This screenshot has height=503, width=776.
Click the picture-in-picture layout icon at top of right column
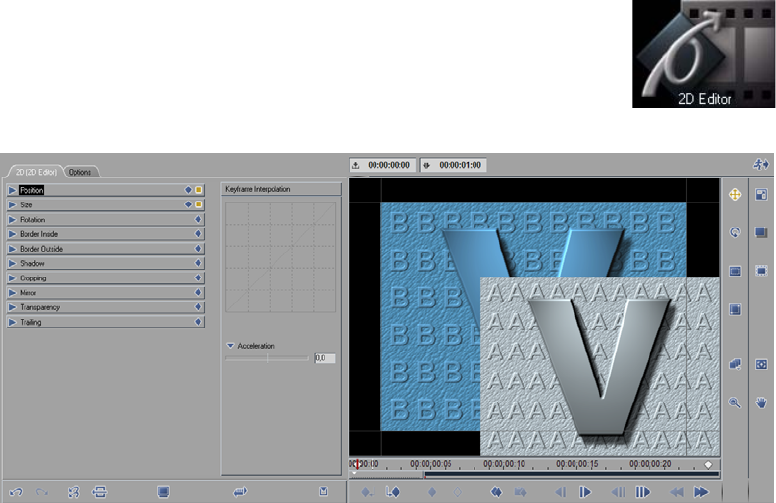tap(761, 195)
